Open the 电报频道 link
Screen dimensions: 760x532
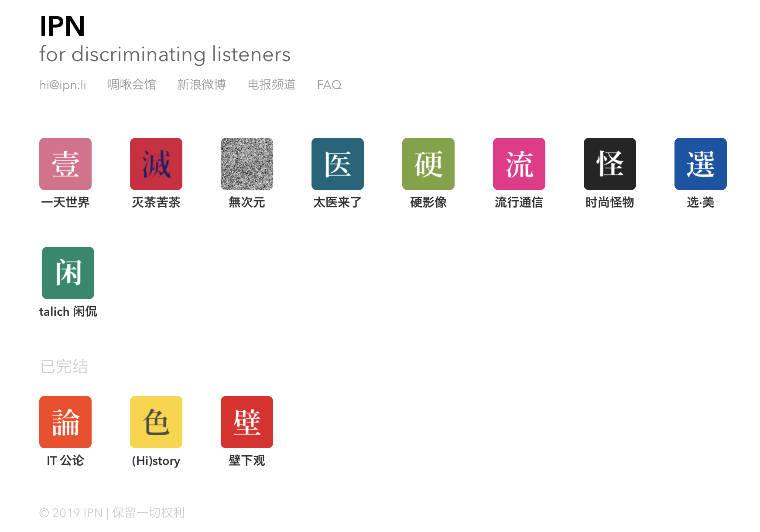[x=271, y=85]
